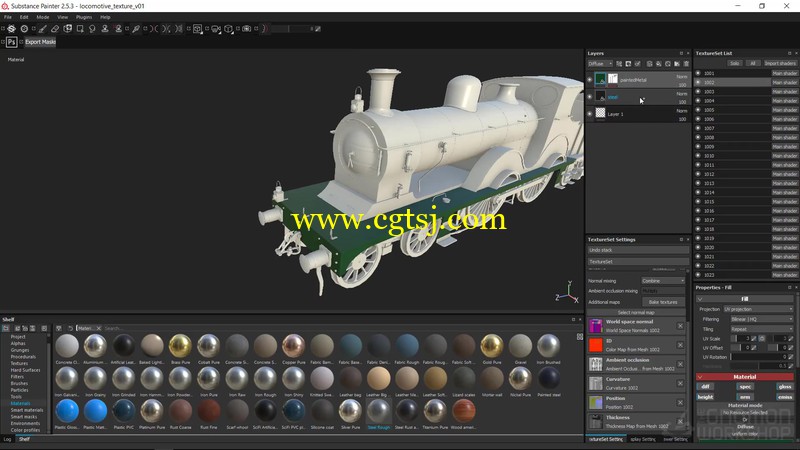Remove the Ambient occlusion map
This screenshot has width=800, height=450.
680,364
